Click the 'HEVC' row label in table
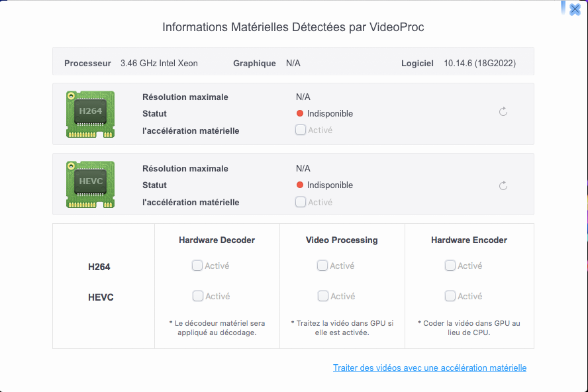Image resolution: width=588 pixels, height=392 pixels. [x=101, y=297]
